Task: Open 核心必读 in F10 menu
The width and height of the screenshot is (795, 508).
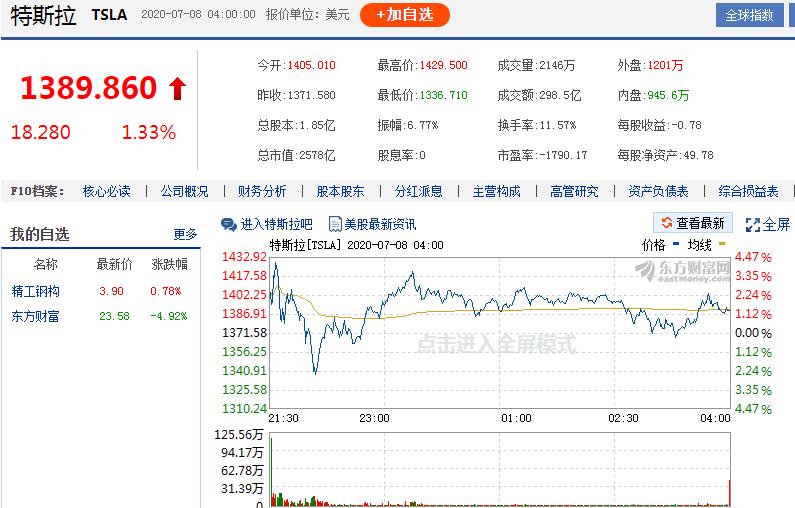Action: [106, 191]
